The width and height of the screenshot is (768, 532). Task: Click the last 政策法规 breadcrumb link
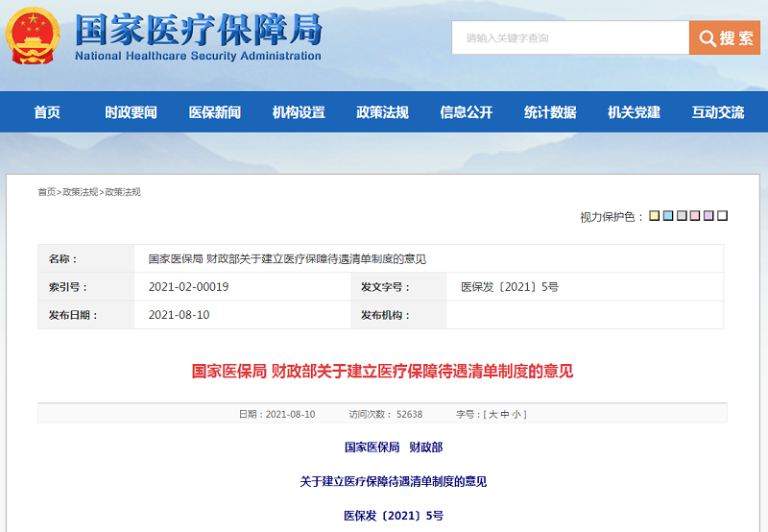[123, 192]
